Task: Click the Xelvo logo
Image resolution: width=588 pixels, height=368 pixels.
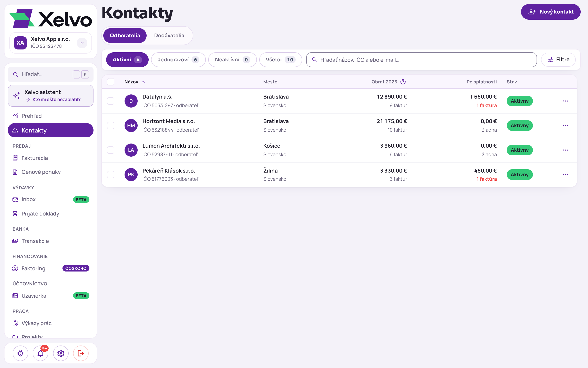Action: click(51, 19)
